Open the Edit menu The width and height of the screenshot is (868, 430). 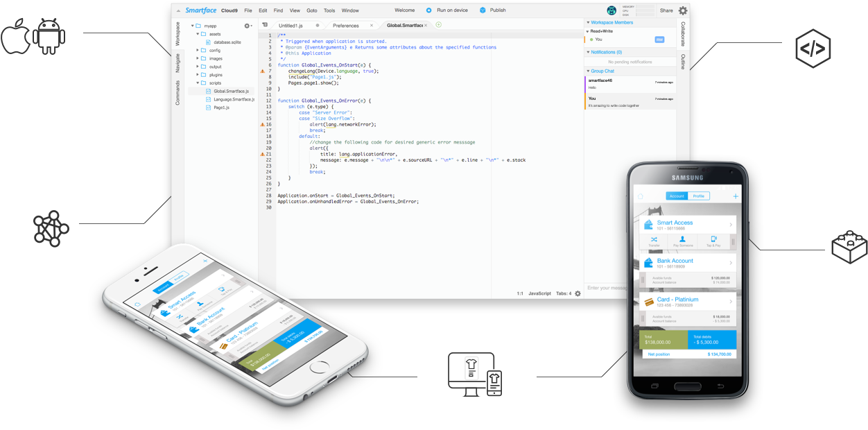[x=263, y=10]
